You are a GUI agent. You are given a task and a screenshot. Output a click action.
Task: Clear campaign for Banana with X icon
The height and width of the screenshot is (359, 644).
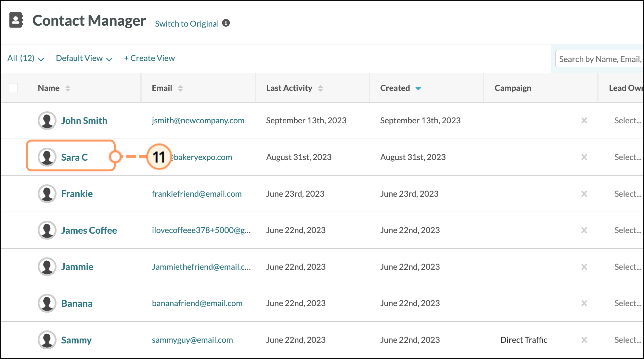584,303
